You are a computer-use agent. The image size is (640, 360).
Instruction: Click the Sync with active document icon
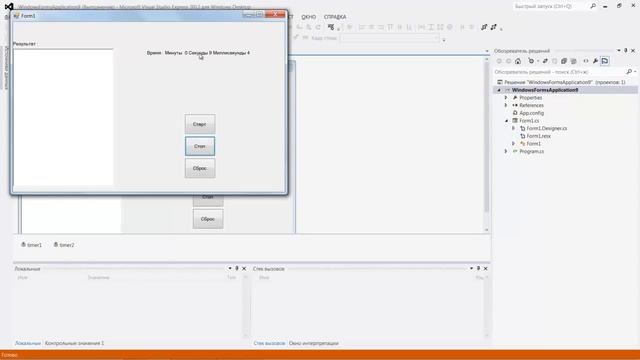[545, 61]
